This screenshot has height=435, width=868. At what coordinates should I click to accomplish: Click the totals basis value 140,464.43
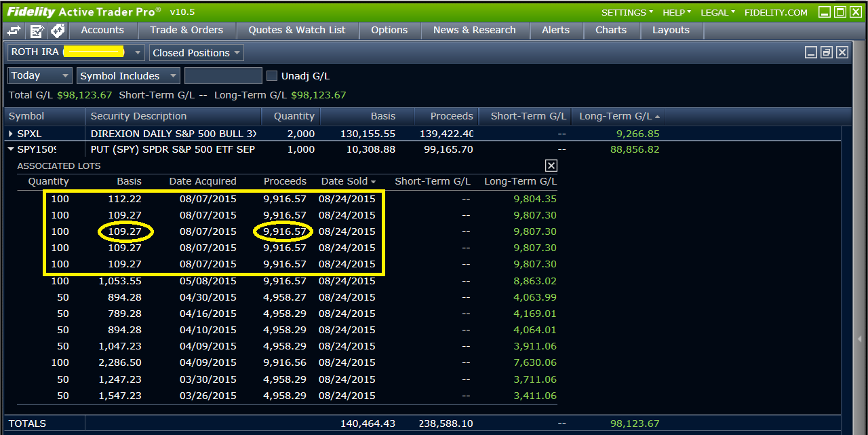tap(368, 423)
